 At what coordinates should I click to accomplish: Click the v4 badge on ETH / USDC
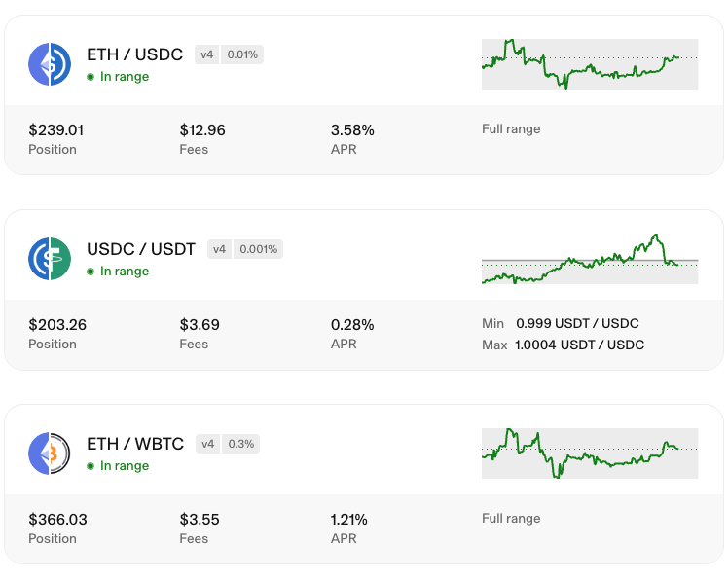[207, 54]
